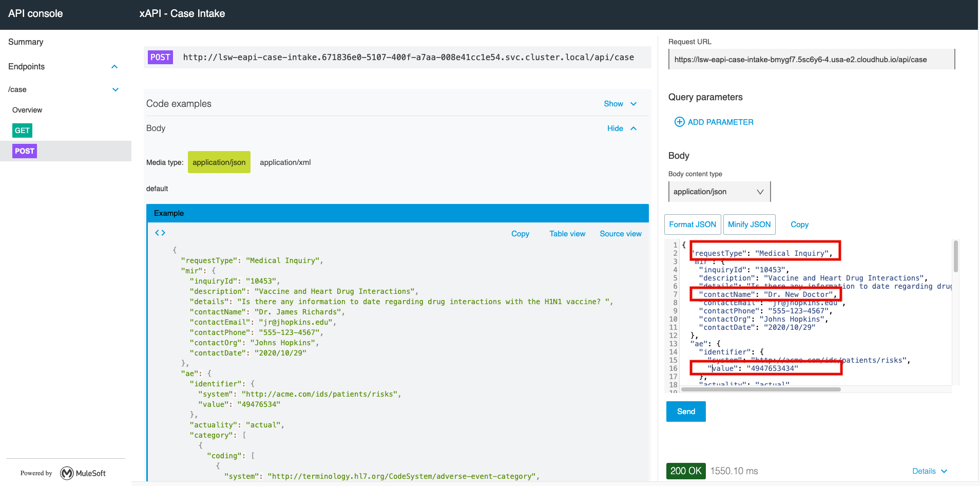
Task: Select the GET method
Action: point(22,130)
